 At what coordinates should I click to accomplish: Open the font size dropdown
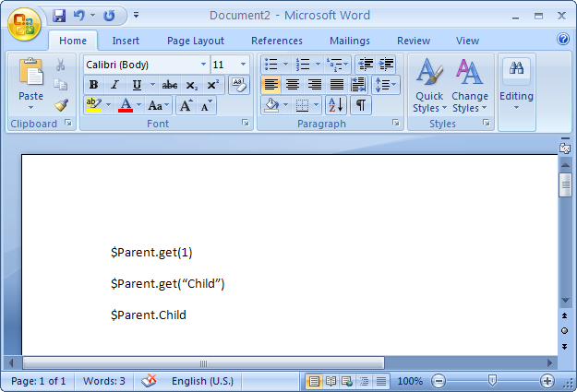(243, 65)
